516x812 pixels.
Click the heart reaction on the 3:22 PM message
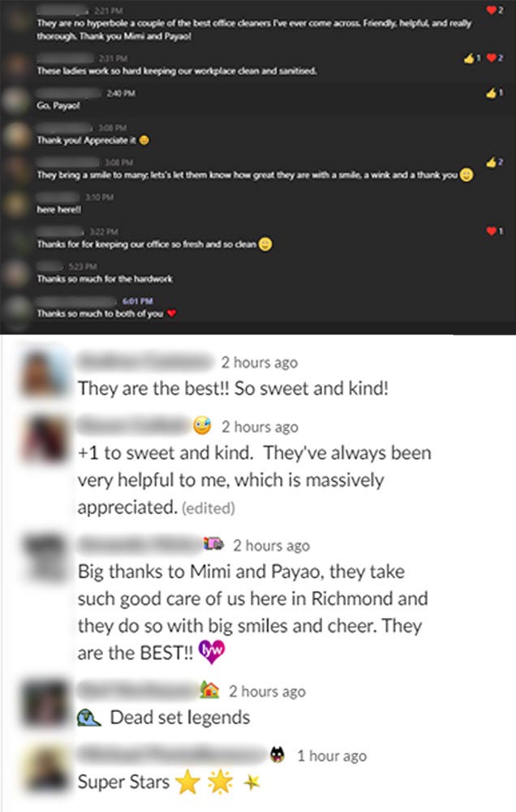(x=494, y=231)
